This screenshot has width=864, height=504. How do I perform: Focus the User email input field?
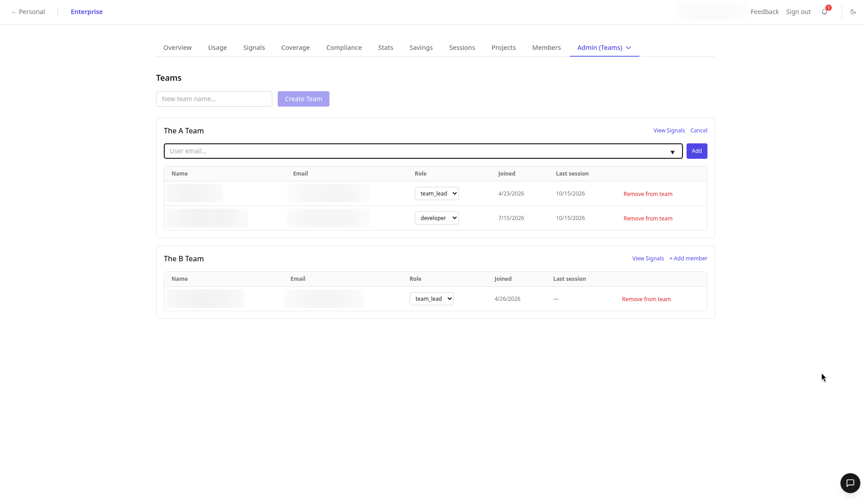pos(423,151)
